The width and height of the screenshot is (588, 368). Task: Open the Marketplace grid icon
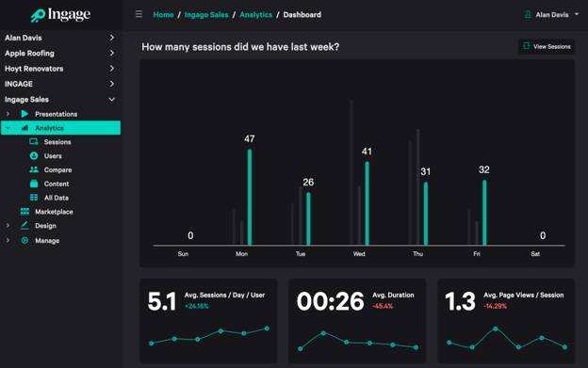click(x=24, y=212)
